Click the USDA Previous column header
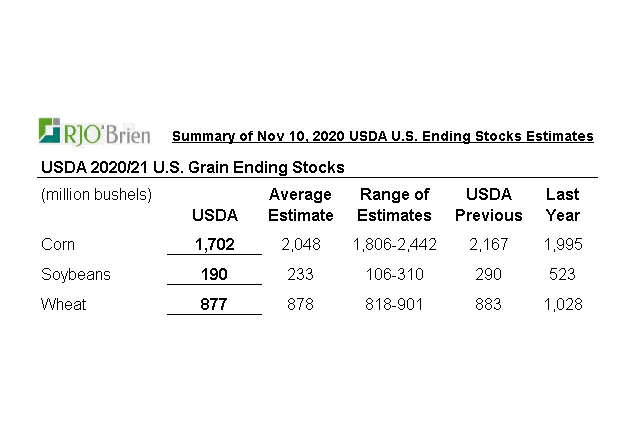This screenshot has height=430, width=636. pos(488,204)
